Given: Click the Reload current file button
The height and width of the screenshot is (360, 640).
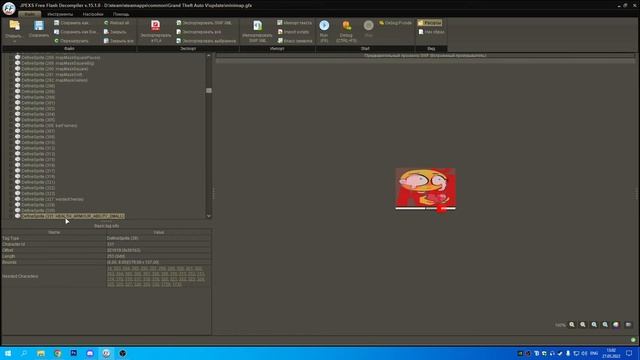Looking at the screenshot, I should pyautogui.click(x=71, y=41).
